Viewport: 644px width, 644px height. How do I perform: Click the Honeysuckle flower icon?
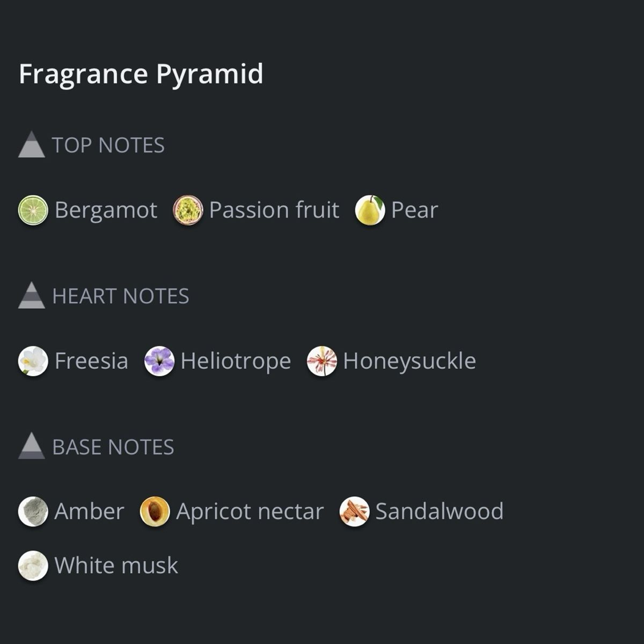pos(322,361)
